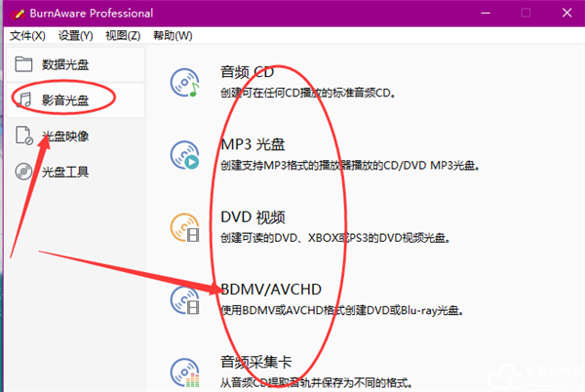Open the 视图(Z) menu

click(123, 36)
